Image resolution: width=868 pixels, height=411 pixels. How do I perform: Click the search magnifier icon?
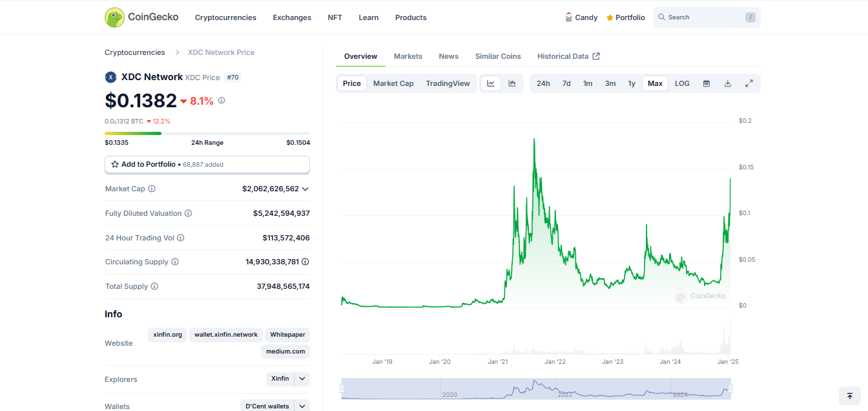tap(662, 17)
